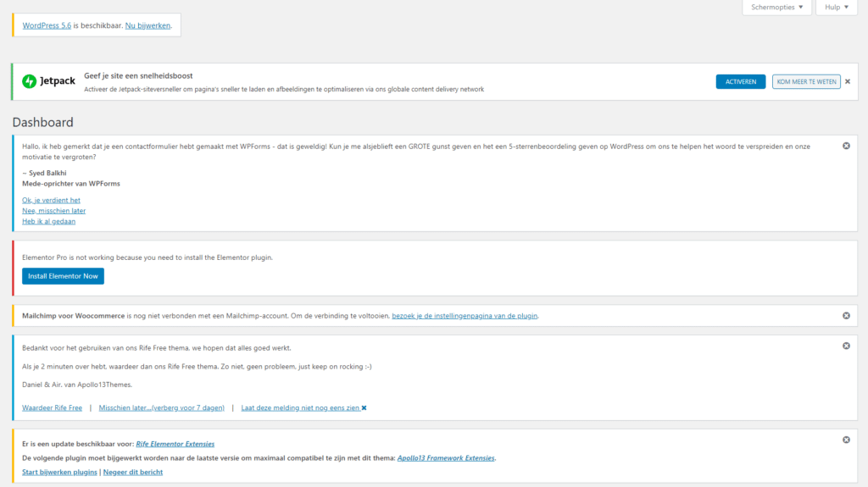Click 'Laat deze melding niet nog eens zien'
The image size is (868, 487).
[303, 408]
